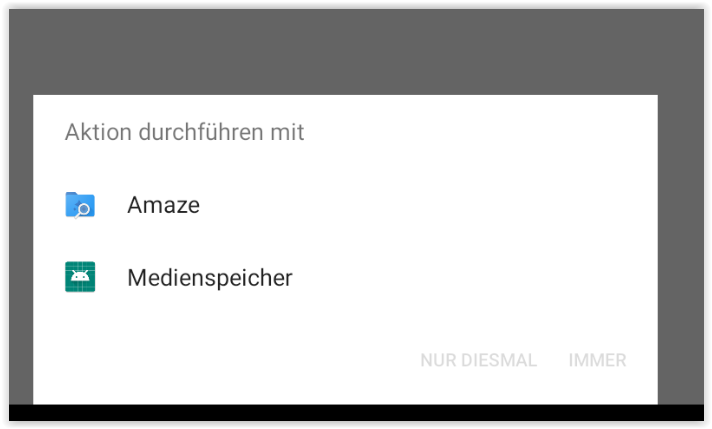Pick the Amaze app label
Screen dimensions: 712x429
tap(163, 205)
